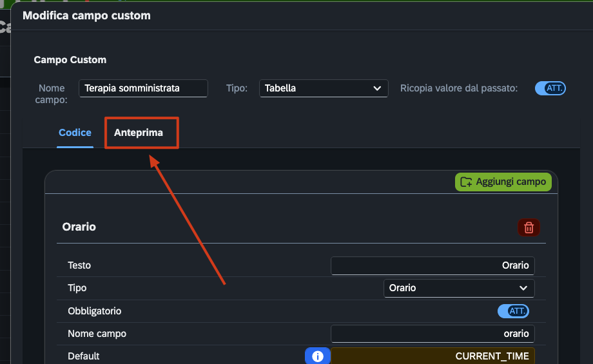The image size is (593, 364).
Task: Click the Default CURRENT_TIME field
Action: coord(433,356)
